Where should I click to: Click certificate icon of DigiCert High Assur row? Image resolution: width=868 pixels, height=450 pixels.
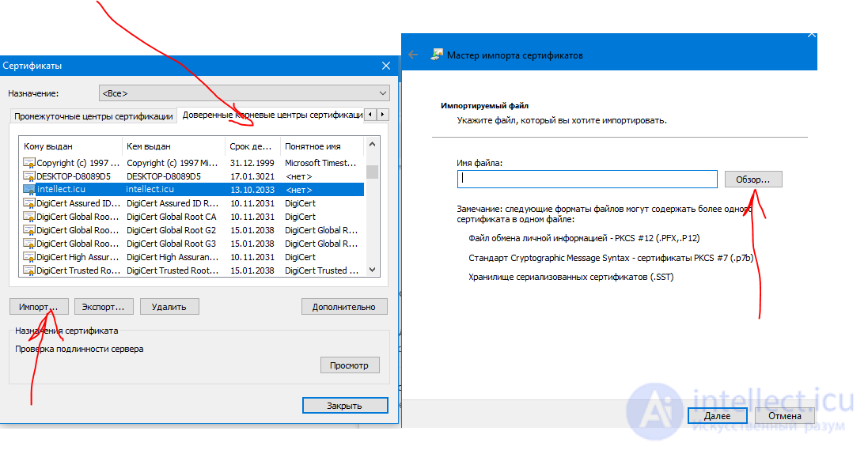28,257
